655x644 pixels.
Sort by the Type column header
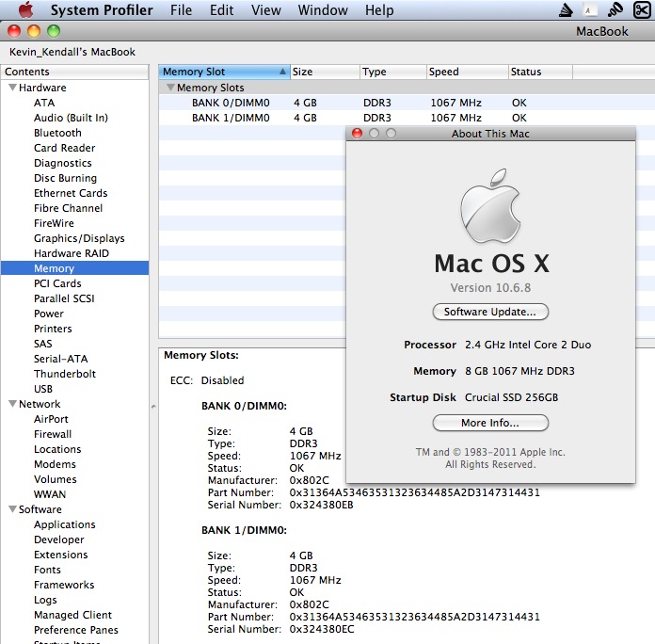pyautogui.click(x=393, y=72)
